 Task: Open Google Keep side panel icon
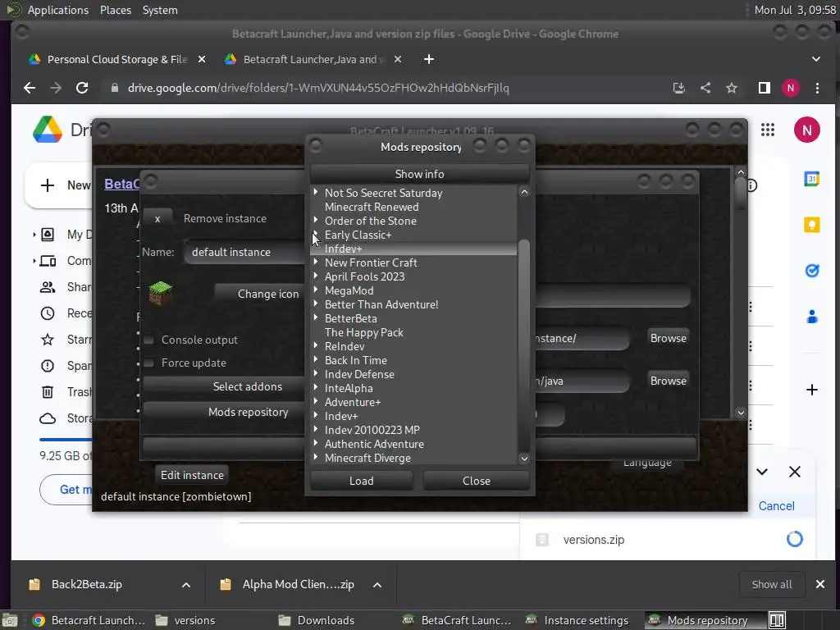812,225
